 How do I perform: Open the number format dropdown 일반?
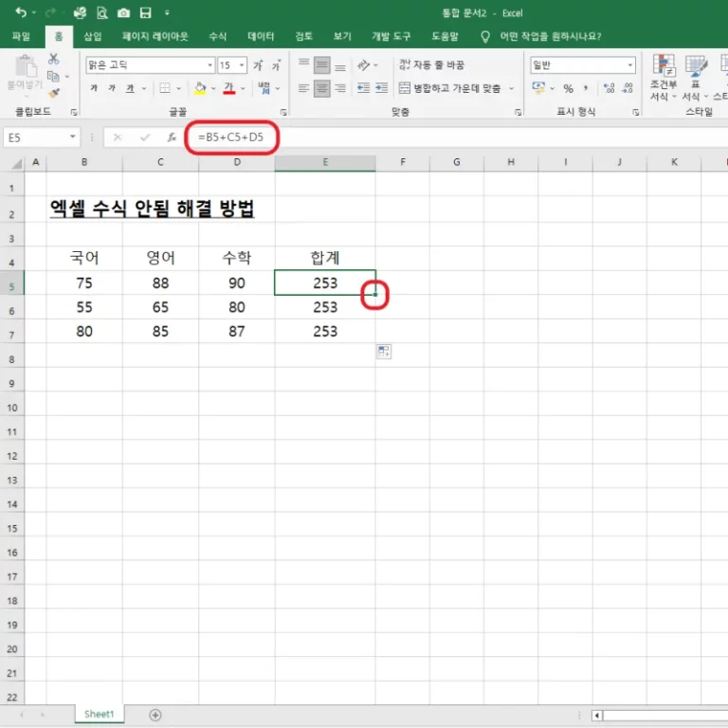[x=629, y=65]
